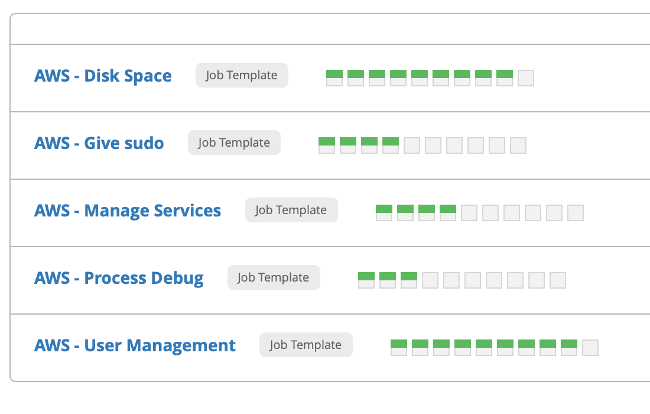Click the gray empty status square in User Management row
This screenshot has width=650, height=414.
(x=590, y=348)
